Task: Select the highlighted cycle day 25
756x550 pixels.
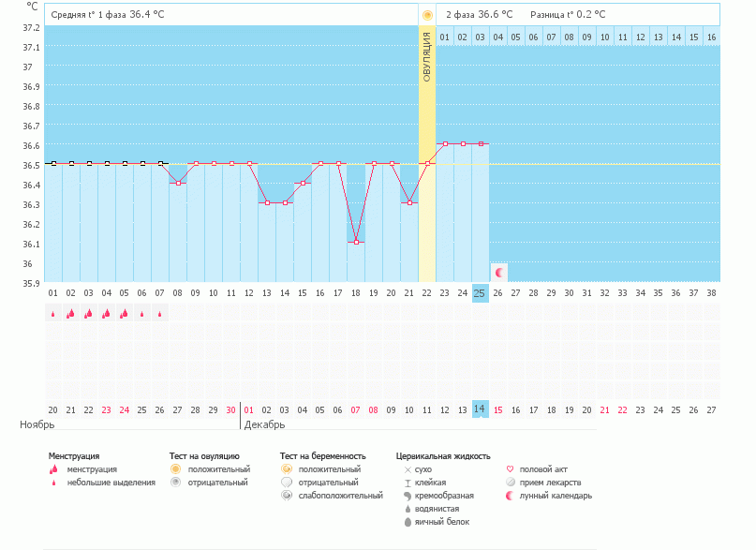Action: point(480,293)
